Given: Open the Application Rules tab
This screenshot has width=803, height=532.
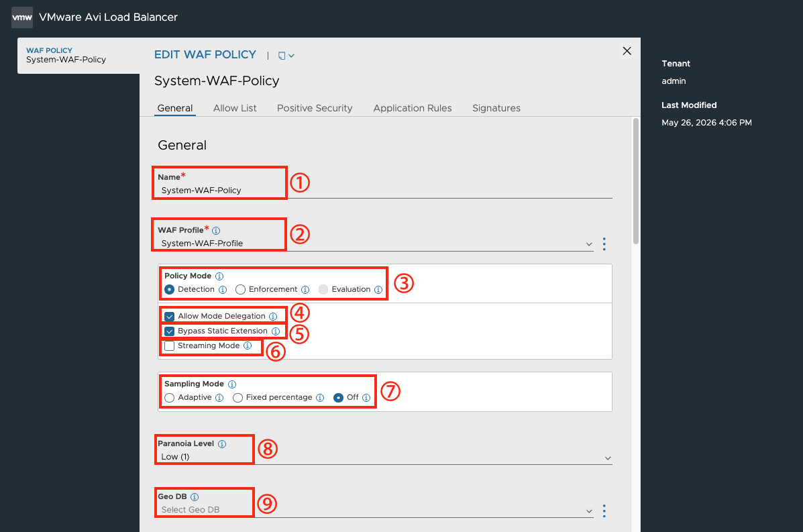Looking at the screenshot, I should (413, 108).
